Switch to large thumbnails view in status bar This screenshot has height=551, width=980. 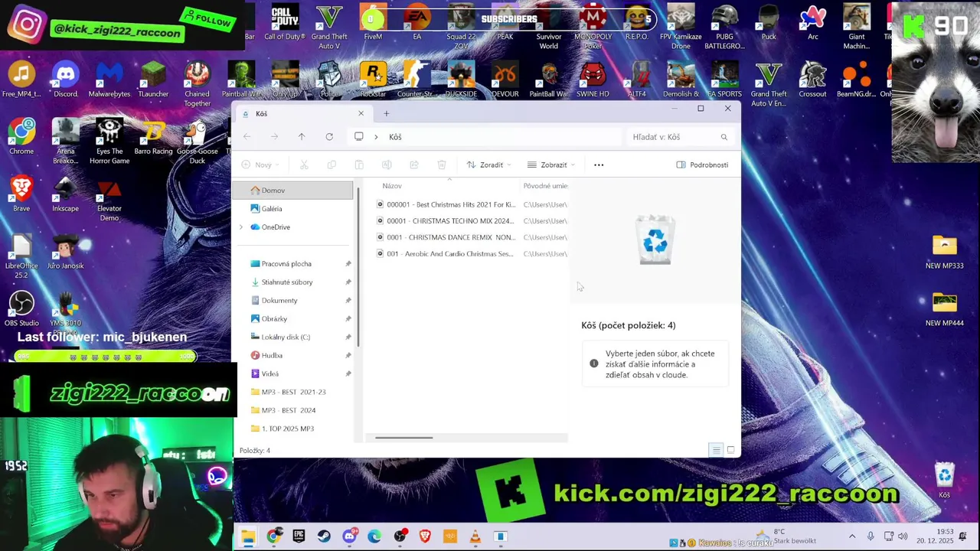click(730, 450)
